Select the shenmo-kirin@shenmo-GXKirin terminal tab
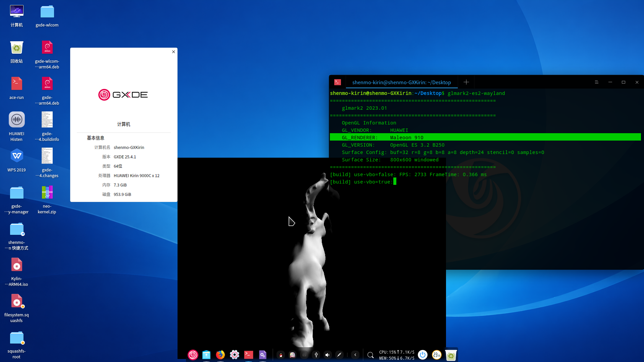The image size is (644, 362). [401, 83]
